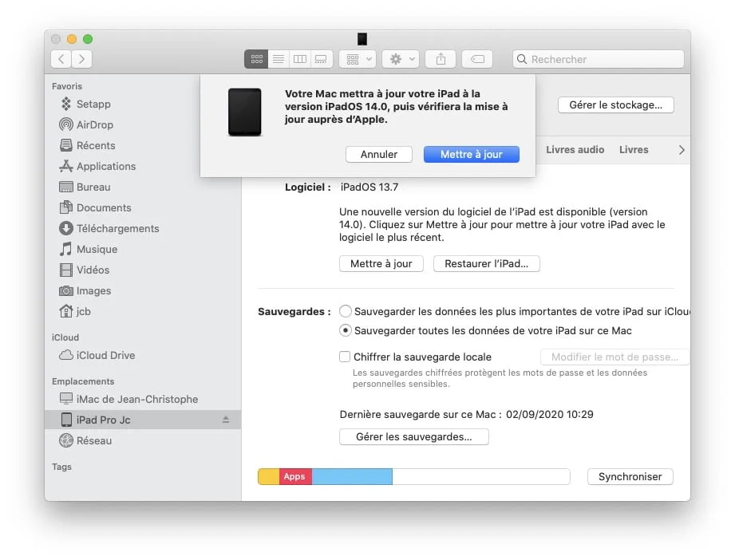Confirm with the blue Mettre à jour button
Image resolution: width=735 pixels, height=560 pixels.
tap(471, 154)
